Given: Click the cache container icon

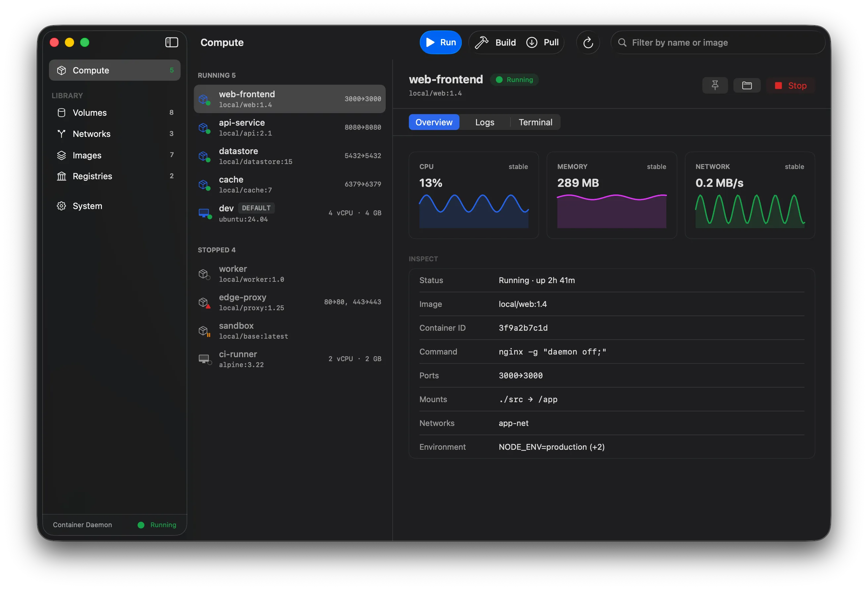Looking at the screenshot, I should pyautogui.click(x=204, y=185).
